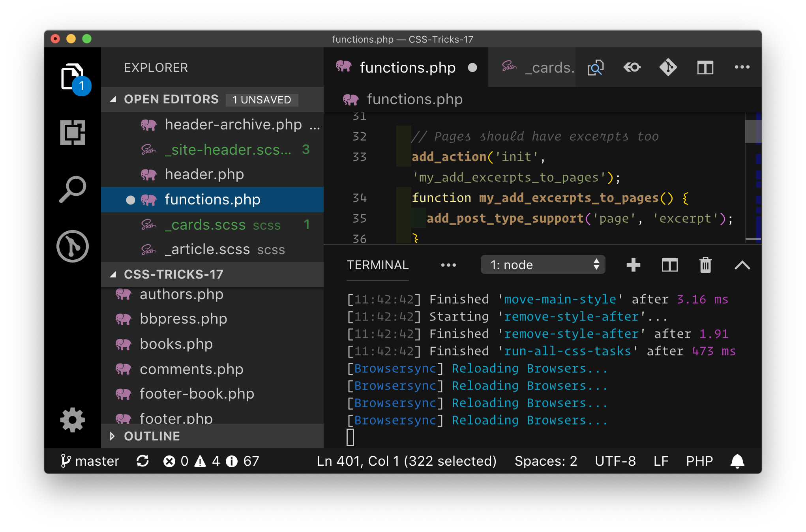Open the '1: node' terminal selector dropdown
Screen dimensions: 806x532
(x=543, y=265)
